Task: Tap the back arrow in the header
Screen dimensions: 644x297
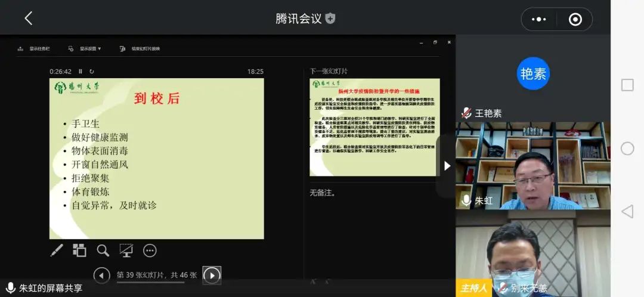Action: pos(28,18)
